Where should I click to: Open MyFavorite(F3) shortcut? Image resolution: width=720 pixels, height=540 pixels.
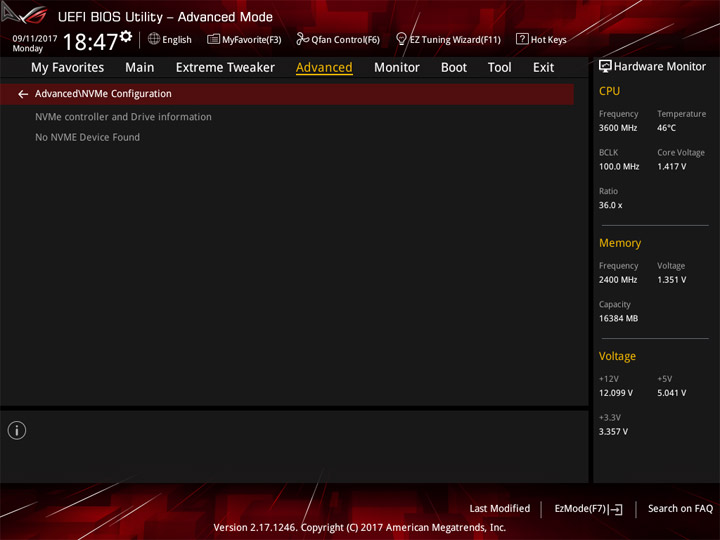pyautogui.click(x=252, y=40)
